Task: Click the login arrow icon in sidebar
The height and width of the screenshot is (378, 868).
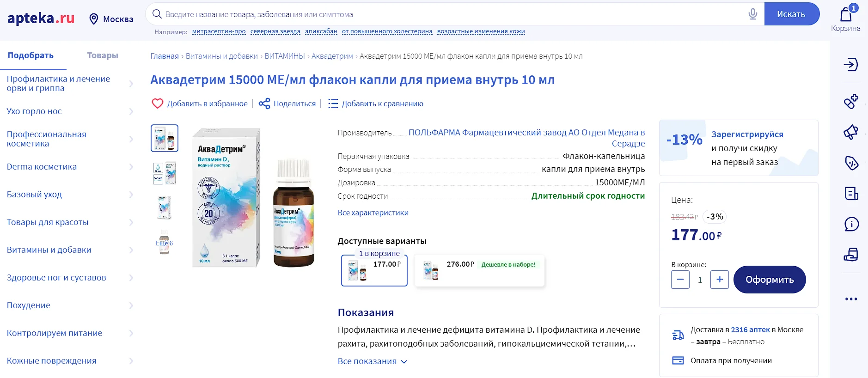Action: [x=850, y=64]
